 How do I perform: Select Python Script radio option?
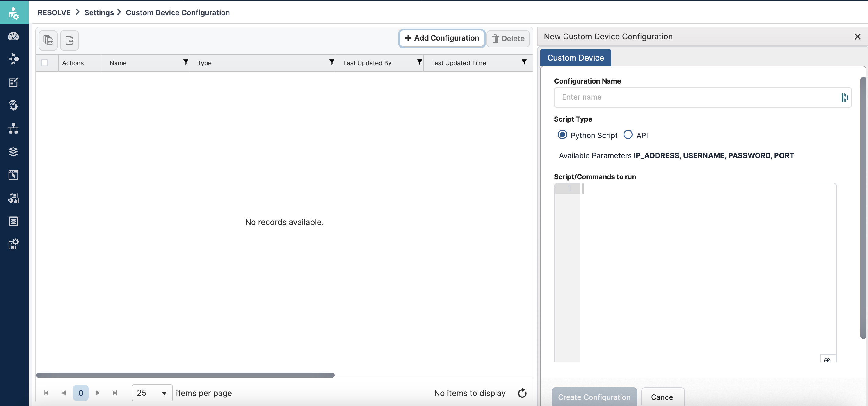tap(562, 135)
